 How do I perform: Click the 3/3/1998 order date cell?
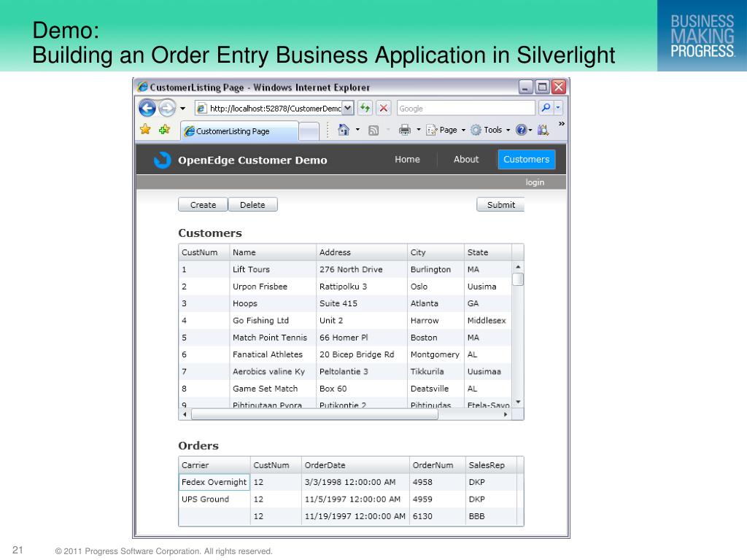355,482
